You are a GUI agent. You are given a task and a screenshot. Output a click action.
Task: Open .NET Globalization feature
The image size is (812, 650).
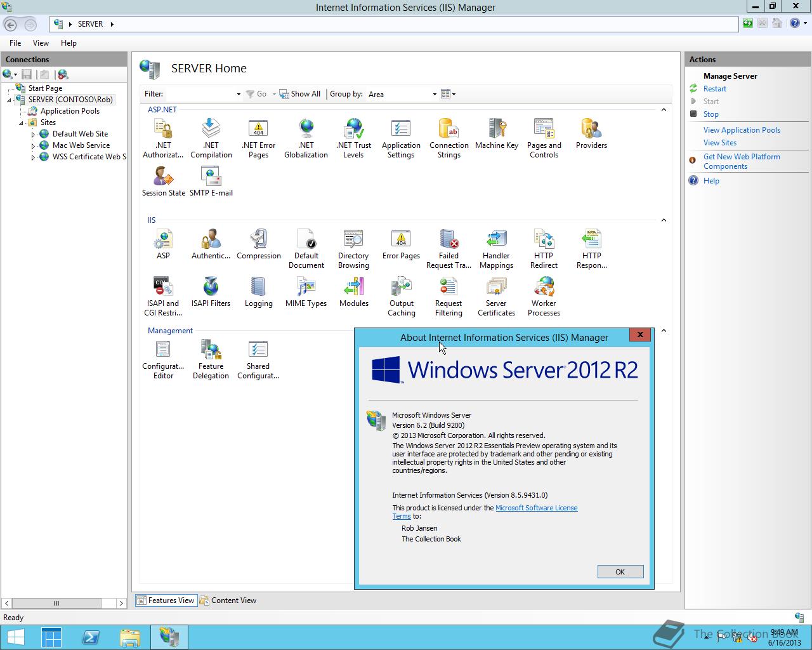pos(306,138)
